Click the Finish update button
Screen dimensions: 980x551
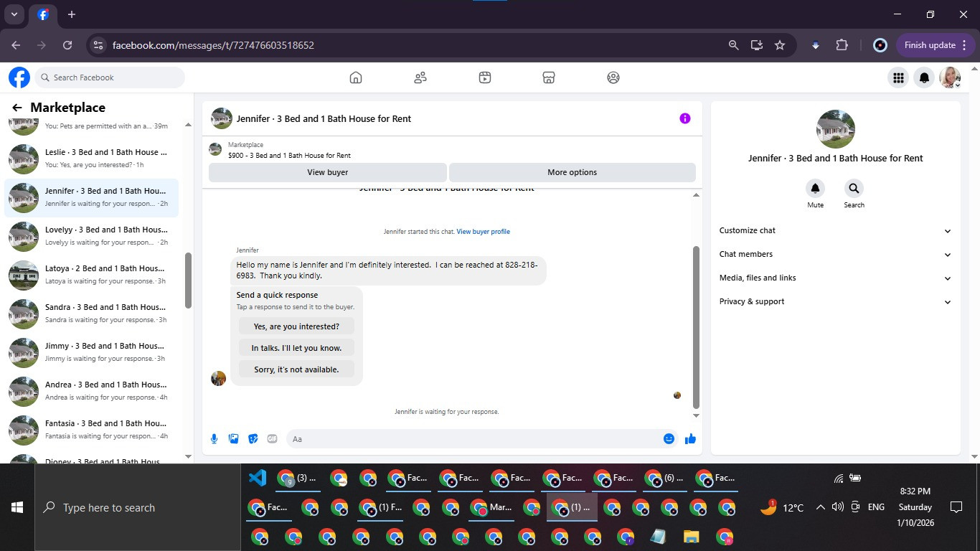coord(936,45)
